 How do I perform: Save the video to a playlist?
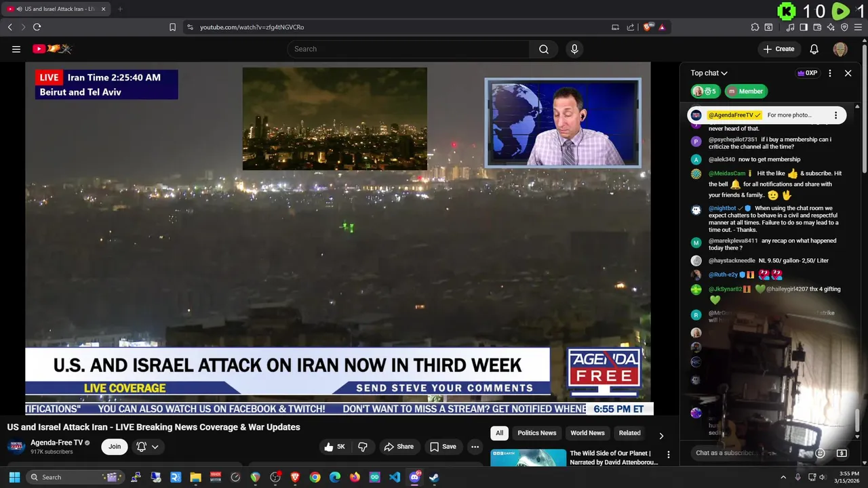[x=443, y=447]
